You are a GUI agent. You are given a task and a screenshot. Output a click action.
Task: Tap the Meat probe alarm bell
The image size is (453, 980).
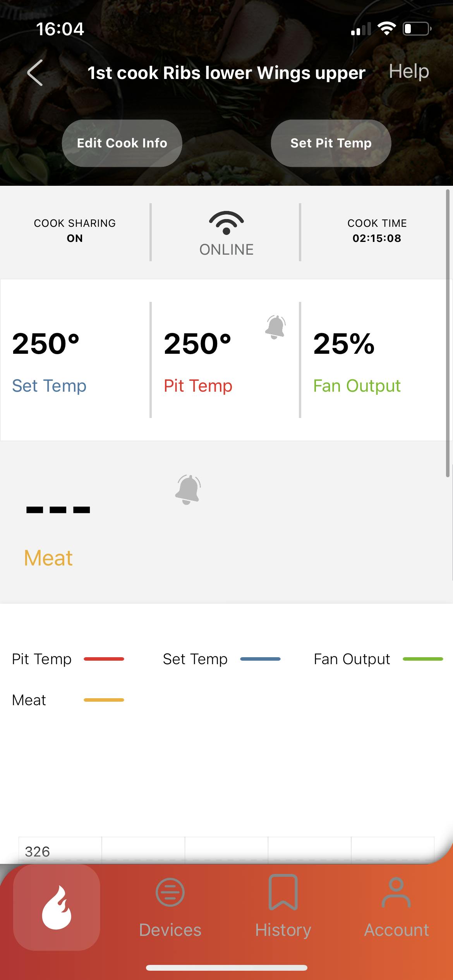click(188, 489)
